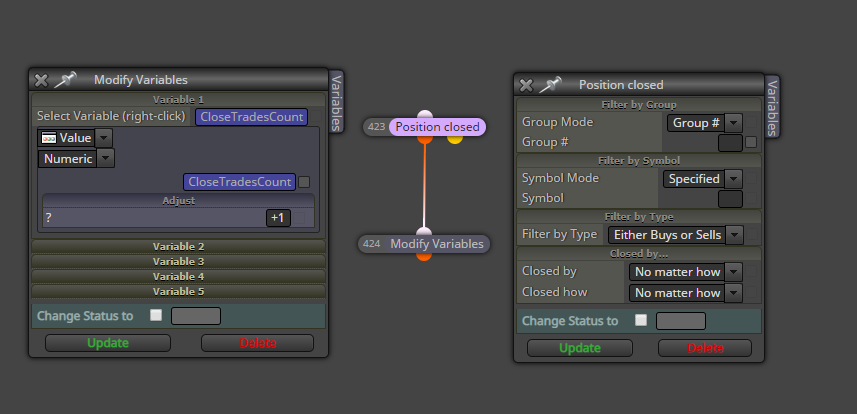The image size is (857, 414).
Task: Click the yellow output connector on Position closed node
Action: 455,138
